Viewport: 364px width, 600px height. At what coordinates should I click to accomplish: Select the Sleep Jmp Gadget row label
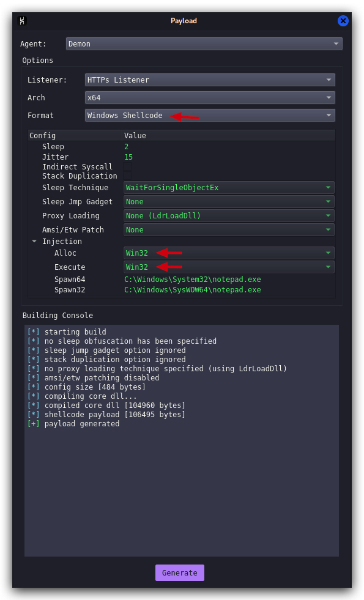(77, 202)
